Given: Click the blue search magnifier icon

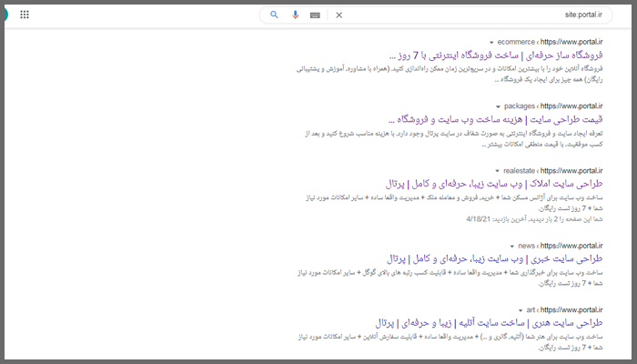Looking at the screenshot, I should [x=274, y=15].
